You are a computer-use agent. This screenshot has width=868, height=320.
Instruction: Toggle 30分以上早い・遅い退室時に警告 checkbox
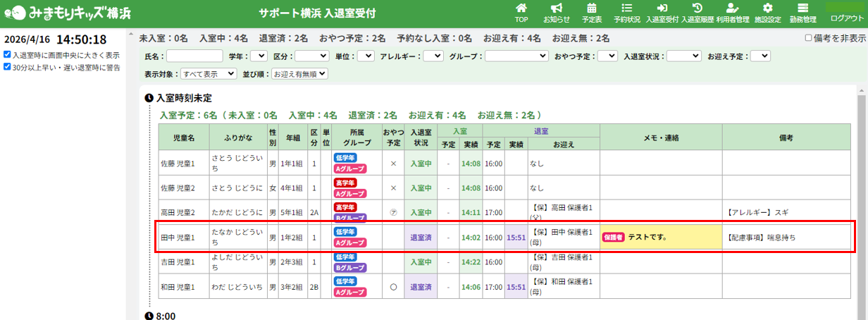pos(7,68)
